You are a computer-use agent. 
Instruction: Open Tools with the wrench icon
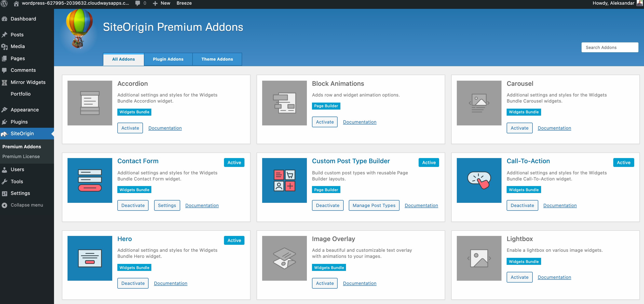(x=5, y=181)
